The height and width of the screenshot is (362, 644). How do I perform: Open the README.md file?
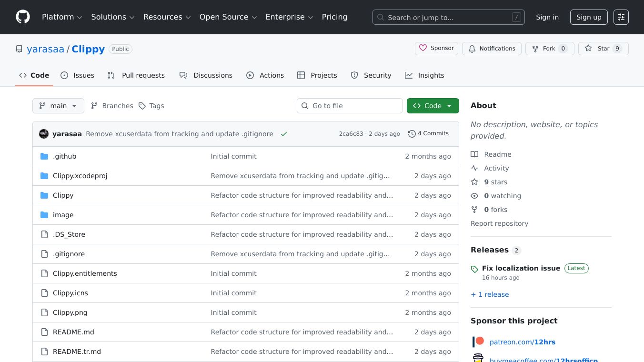click(73, 332)
